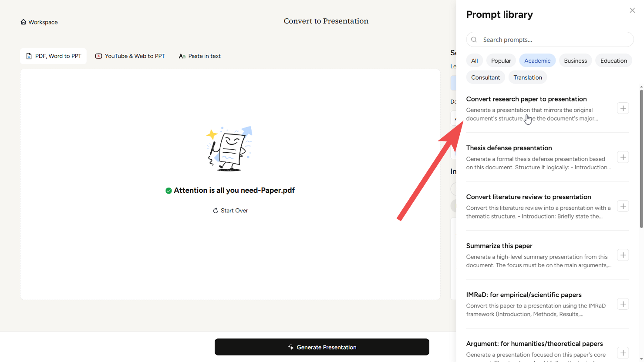Image resolution: width=644 pixels, height=362 pixels.
Task: Add the Summarize this paper prompt
Action: pos(623,255)
